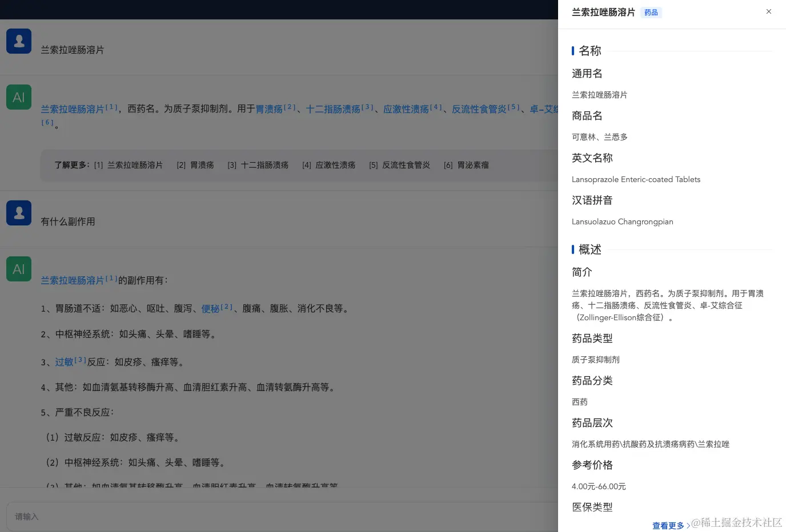786x532 pixels.
Task: Click the 名称 section heading
Action: [590, 51]
